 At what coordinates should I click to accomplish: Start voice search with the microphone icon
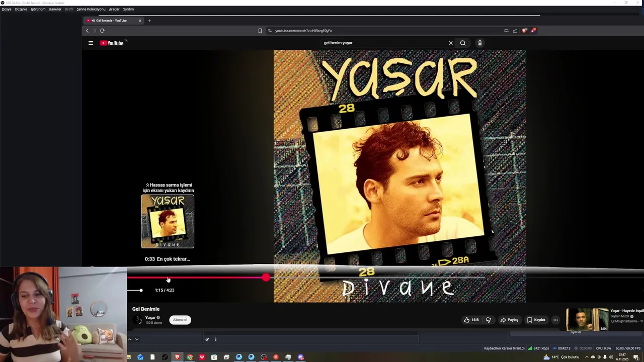(x=479, y=43)
